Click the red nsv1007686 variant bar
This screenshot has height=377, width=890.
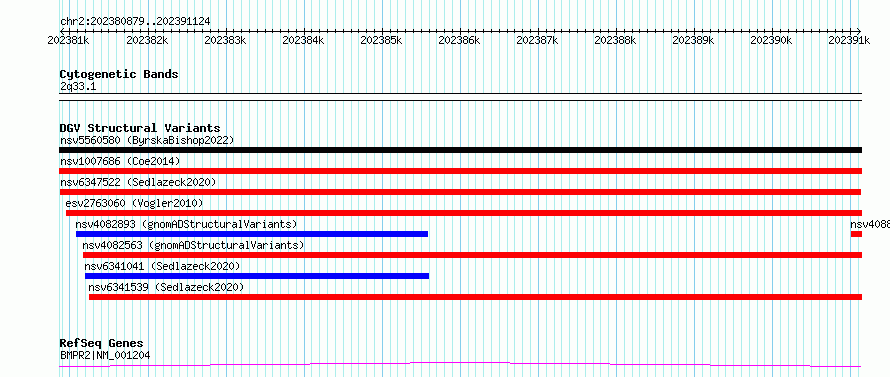tap(461, 171)
